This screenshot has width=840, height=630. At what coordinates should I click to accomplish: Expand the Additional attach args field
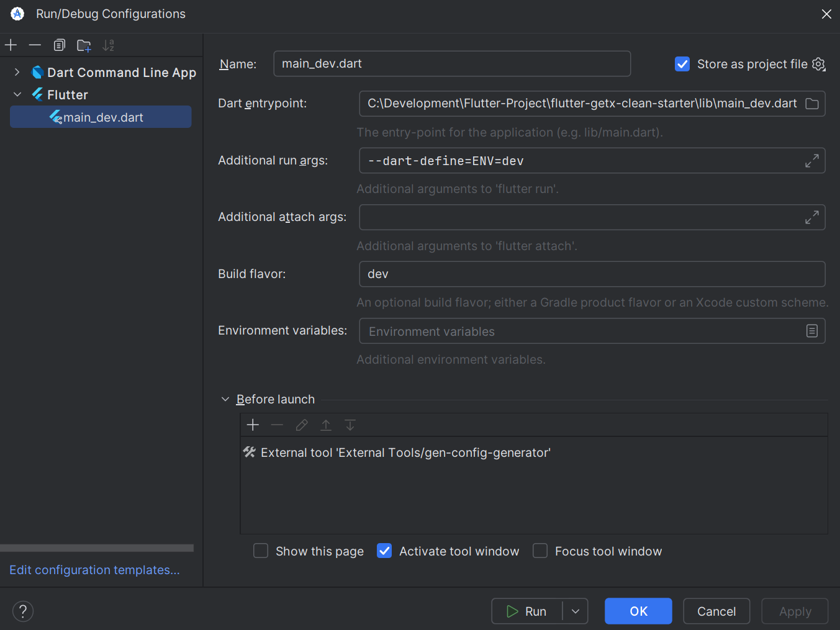tap(811, 217)
